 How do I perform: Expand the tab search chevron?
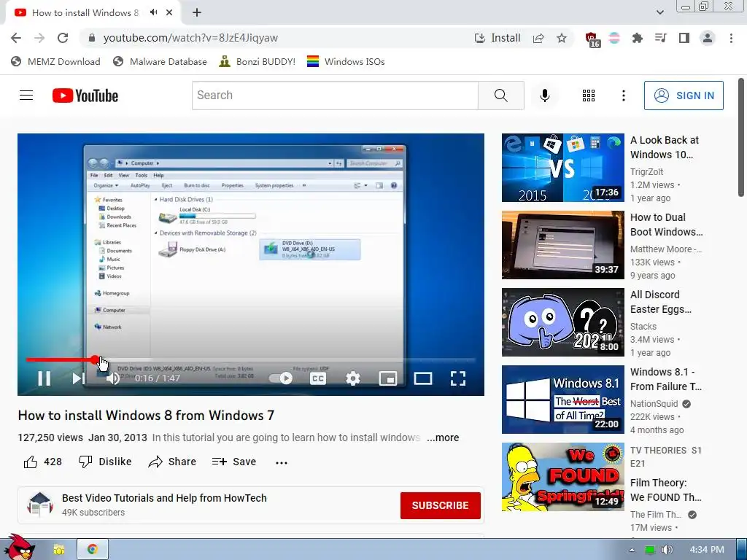pyautogui.click(x=659, y=12)
